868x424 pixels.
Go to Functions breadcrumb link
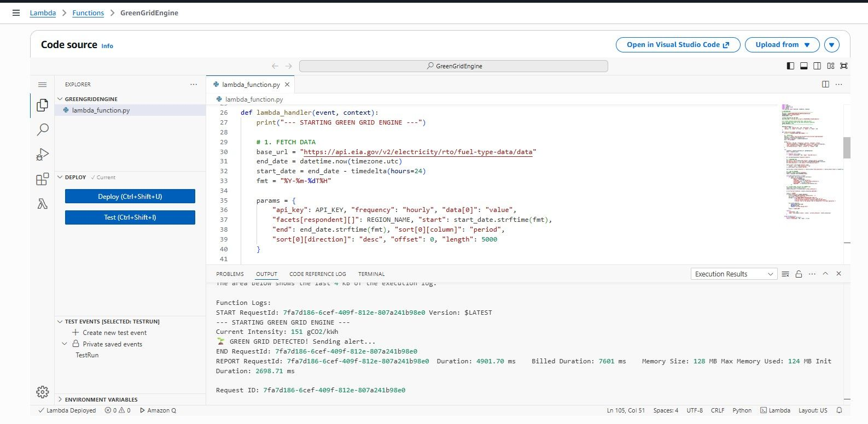[x=88, y=13]
